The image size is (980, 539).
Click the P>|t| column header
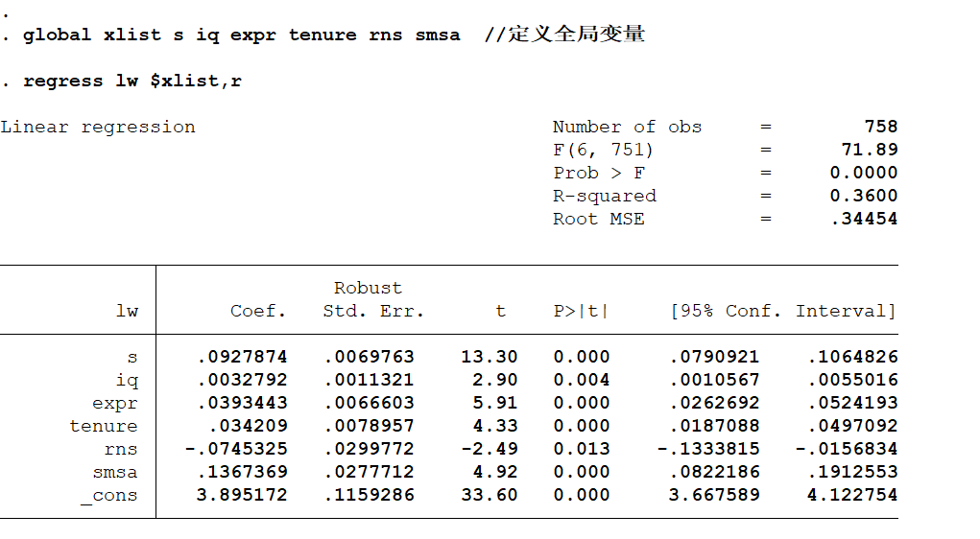click(x=582, y=311)
